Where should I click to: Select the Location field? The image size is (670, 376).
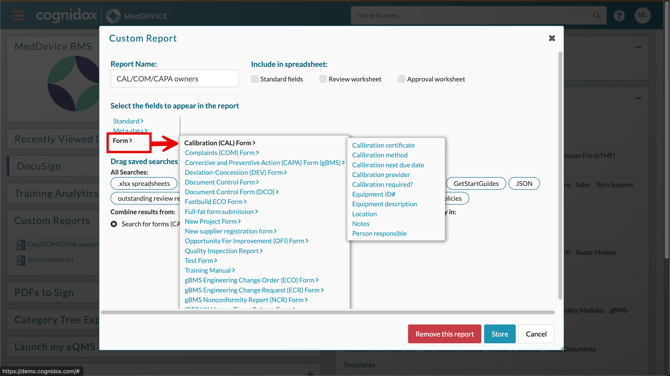[x=364, y=214]
